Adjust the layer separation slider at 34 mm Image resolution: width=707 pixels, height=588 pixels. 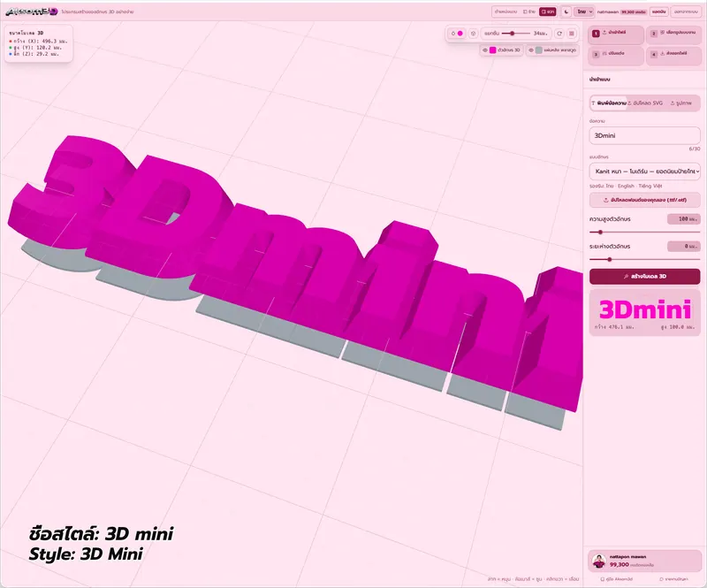point(516,34)
